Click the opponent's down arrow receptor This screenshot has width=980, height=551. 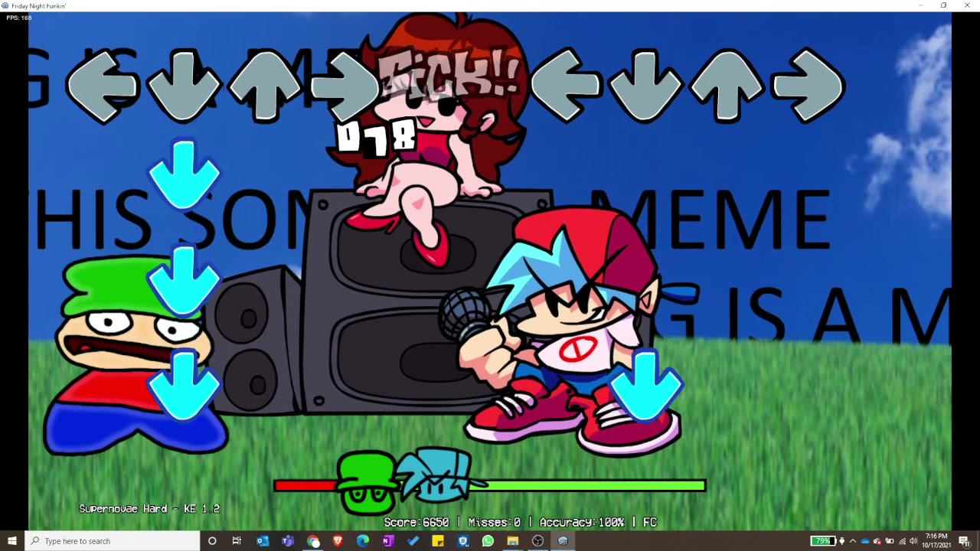click(184, 86)
